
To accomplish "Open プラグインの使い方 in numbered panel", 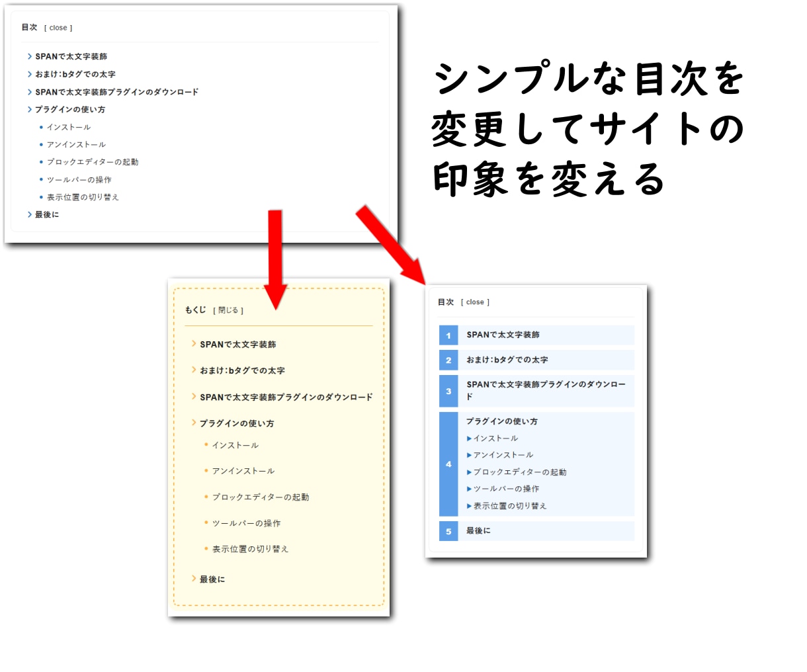I will point(502,421).
